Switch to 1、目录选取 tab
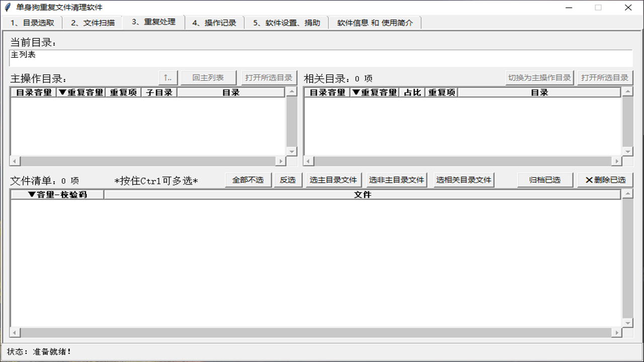The width and height of the screenshot is (644, 362). click(32, 23)
